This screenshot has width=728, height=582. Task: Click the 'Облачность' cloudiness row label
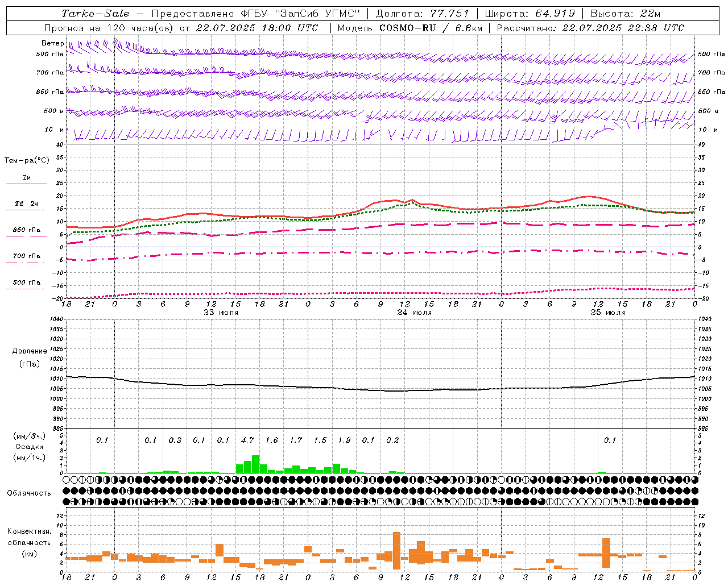[x=29, y=493]
